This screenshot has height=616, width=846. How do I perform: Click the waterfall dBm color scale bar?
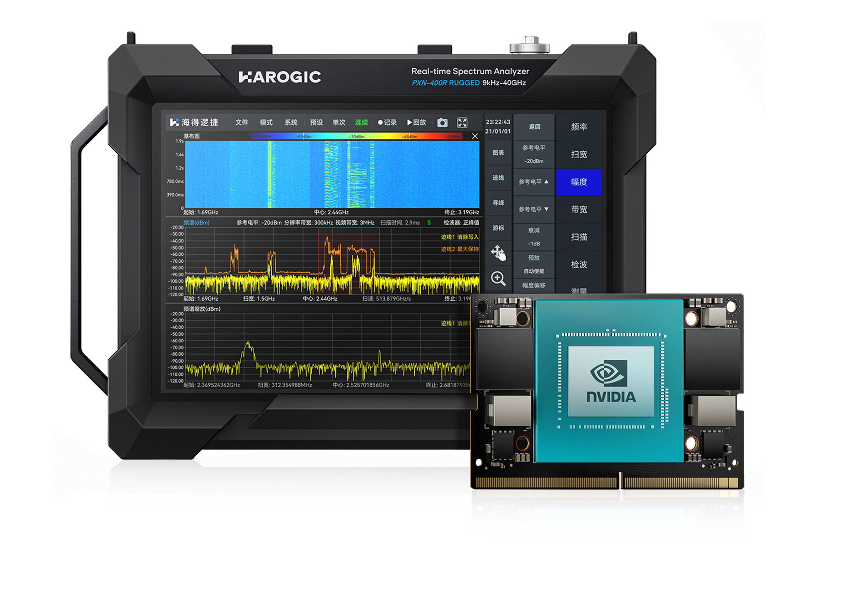357,136
